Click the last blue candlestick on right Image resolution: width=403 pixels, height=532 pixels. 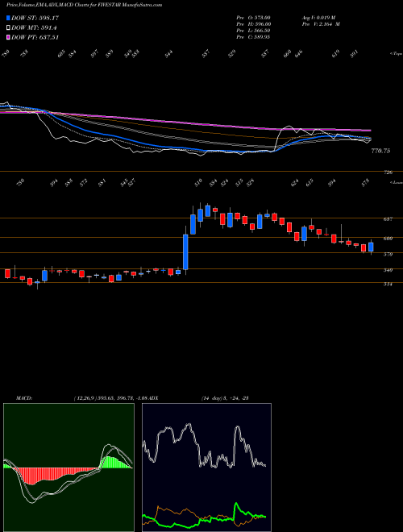[371, 247]
